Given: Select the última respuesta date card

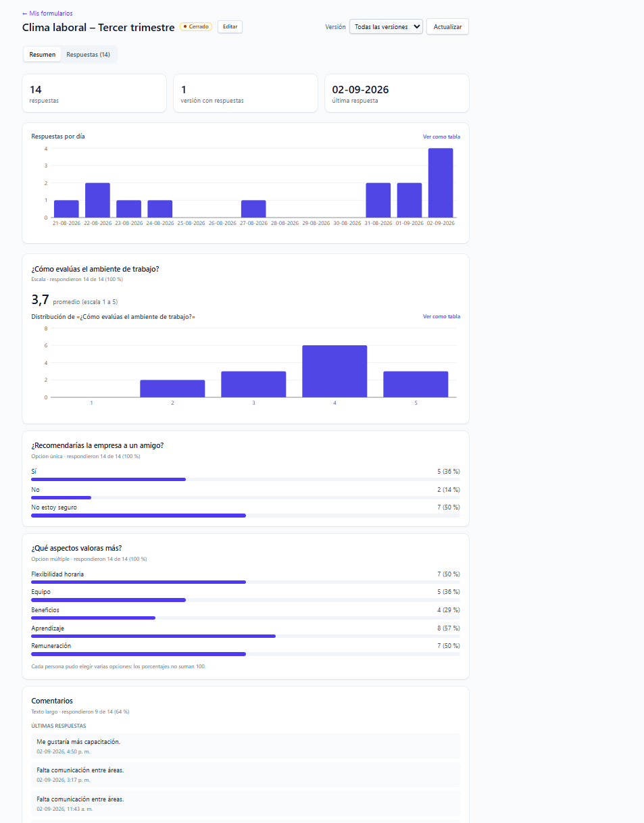Looking at the screenshot, I should [397, 93].
